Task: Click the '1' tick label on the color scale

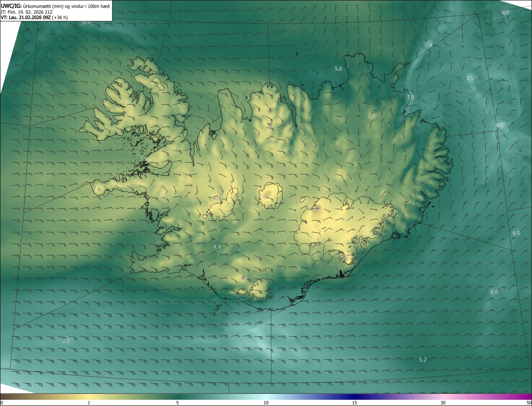Action: click(89, 403)
